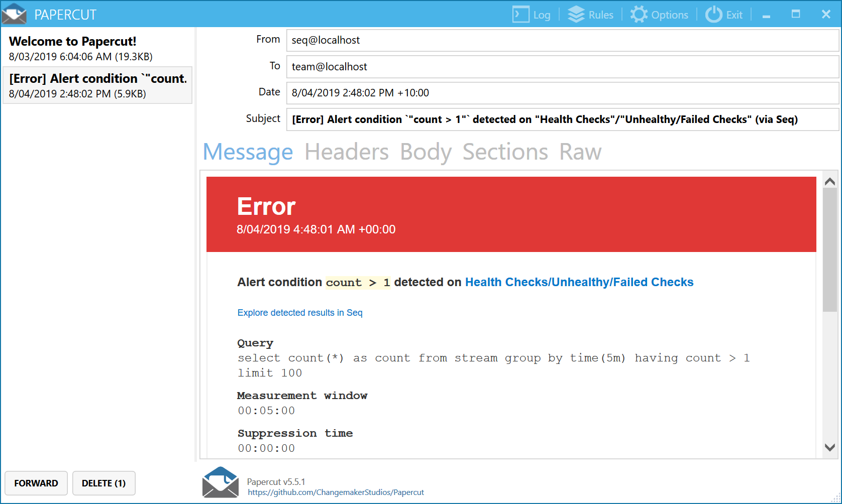Click the 'limit 100' query line

pos(270,373)
